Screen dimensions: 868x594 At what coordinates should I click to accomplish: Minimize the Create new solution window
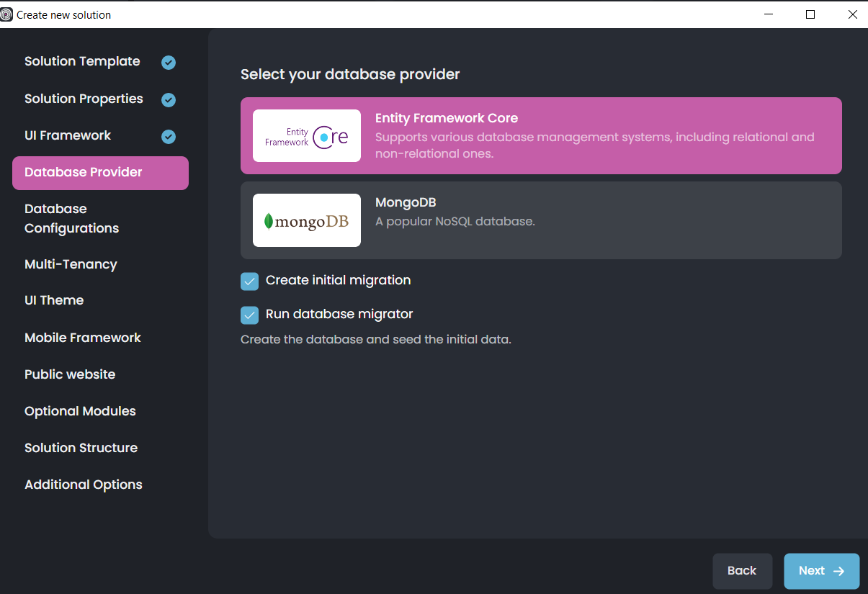tap(768, 14)
